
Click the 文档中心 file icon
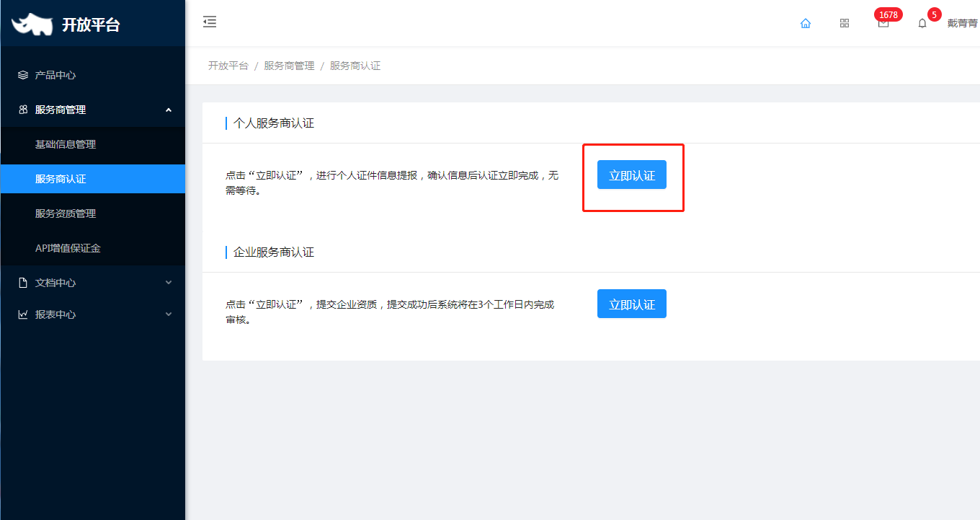23,283
